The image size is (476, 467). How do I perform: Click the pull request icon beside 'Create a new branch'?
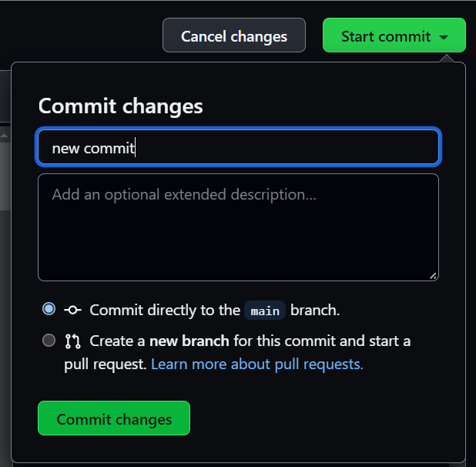point(73,341)
